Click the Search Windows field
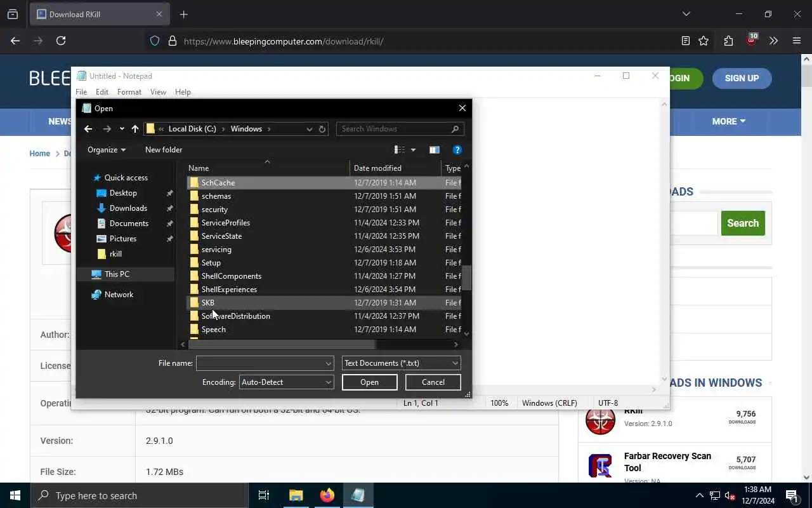The width and height of the screenshot is (812, 508). 400,129
